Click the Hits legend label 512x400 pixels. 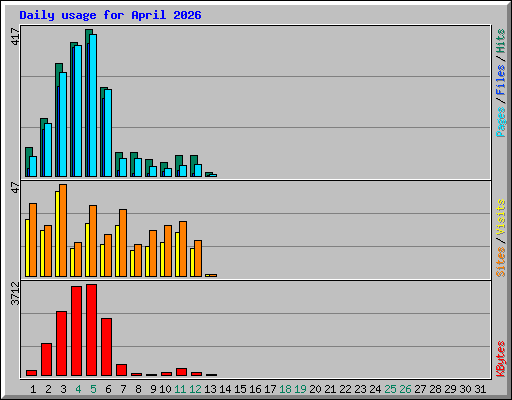tap(500, 42)
